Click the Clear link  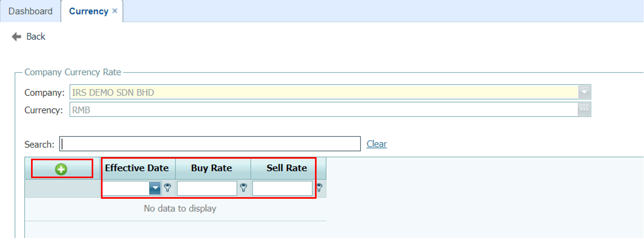377,144
